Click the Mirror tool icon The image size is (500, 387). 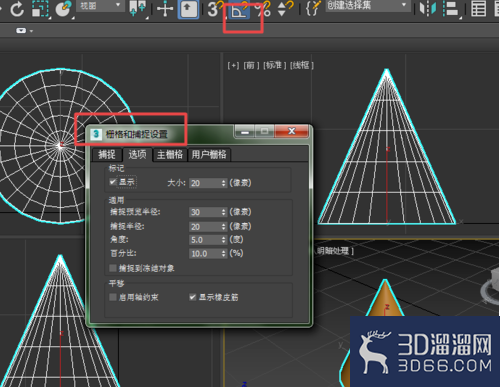(x=428, y=9)
